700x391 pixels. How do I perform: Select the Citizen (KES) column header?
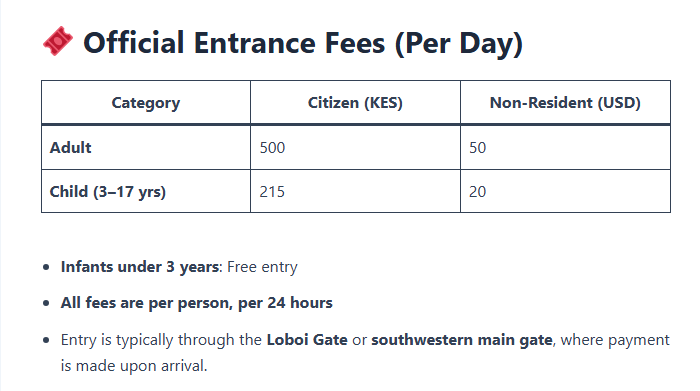355,103
